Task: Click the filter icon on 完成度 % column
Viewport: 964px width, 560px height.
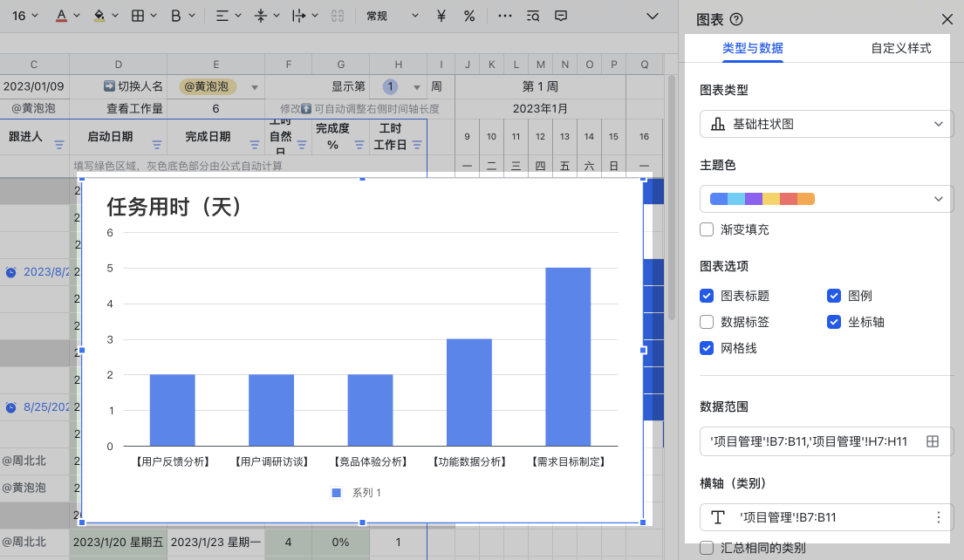Action: point(359,145)
